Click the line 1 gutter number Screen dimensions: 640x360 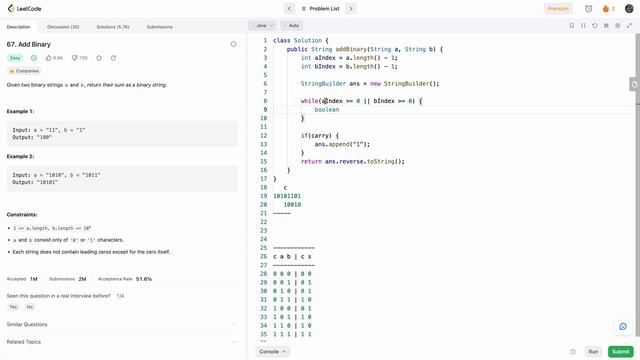(265, 40)
